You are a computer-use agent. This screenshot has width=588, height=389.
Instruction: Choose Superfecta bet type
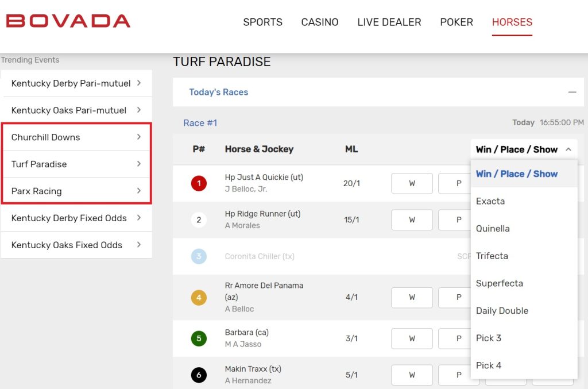pos(524,283)
